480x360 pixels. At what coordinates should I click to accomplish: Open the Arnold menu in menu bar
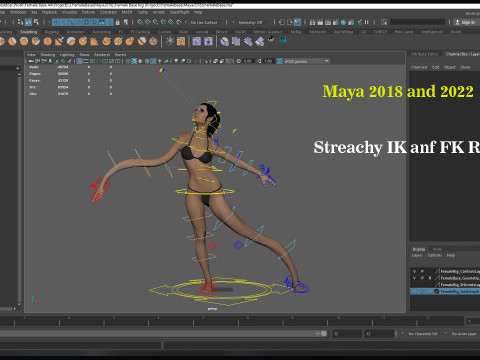point(159,12)
